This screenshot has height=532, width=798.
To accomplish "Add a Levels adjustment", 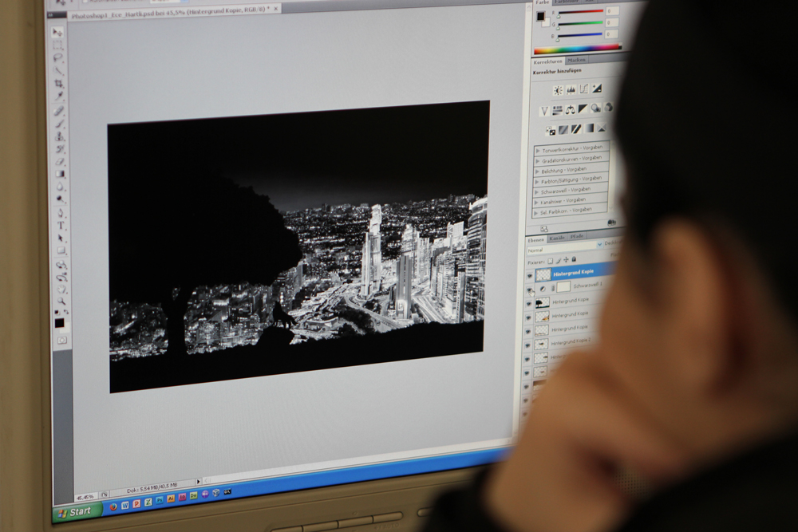I will [x=571, y=90].
